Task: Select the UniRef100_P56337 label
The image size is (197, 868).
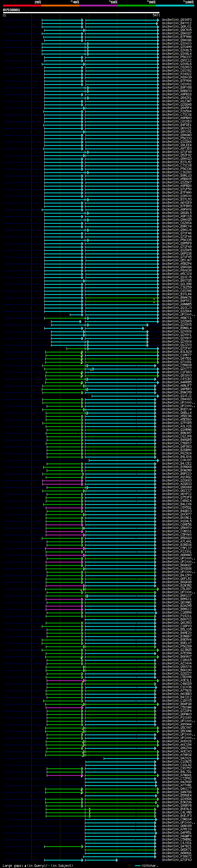Action: tap(176, 57)
